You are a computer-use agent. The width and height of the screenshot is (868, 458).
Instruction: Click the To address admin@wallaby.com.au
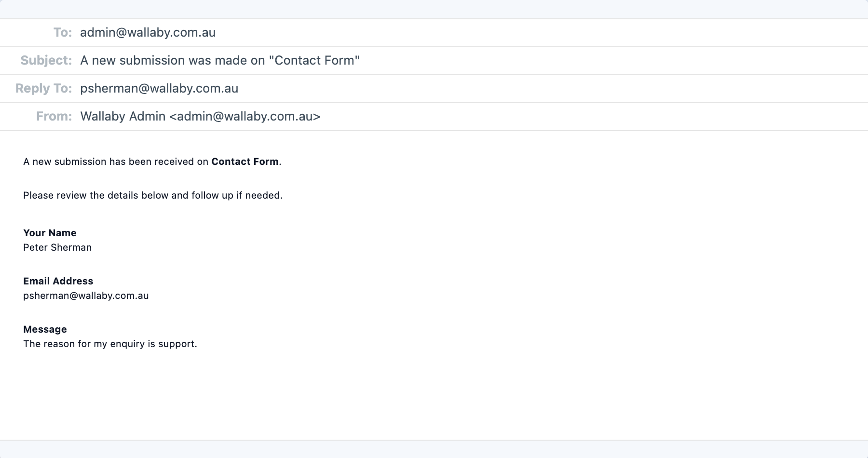tap(148, 33)
